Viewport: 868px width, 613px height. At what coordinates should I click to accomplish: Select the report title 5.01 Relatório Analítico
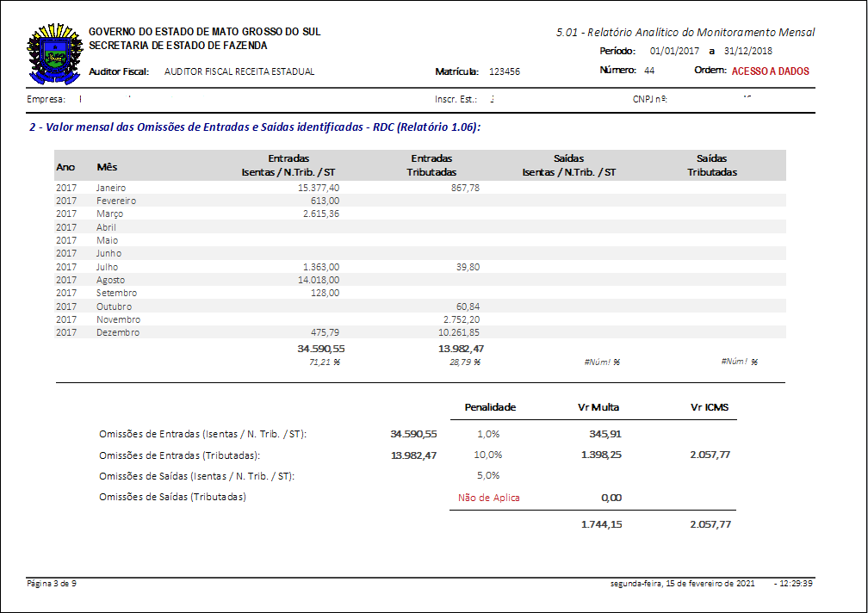pyautogui.click(x=685, y=33)
